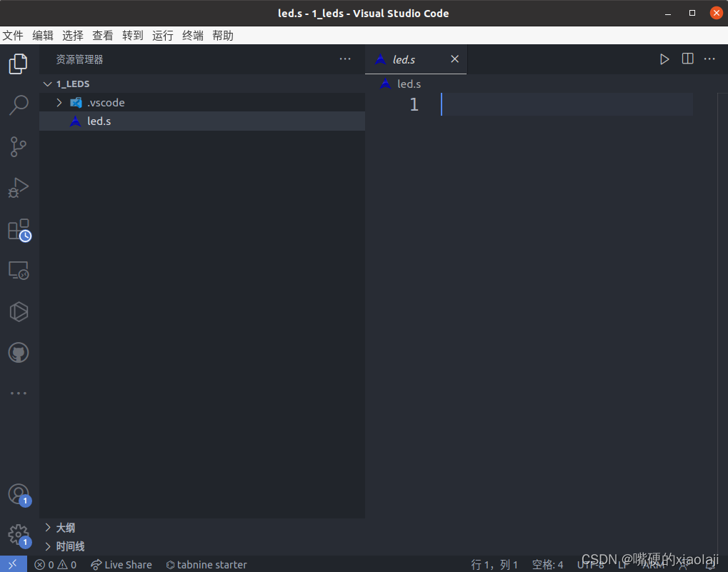
Task: Click tabnine starter status item
Action: pos(206,565)
